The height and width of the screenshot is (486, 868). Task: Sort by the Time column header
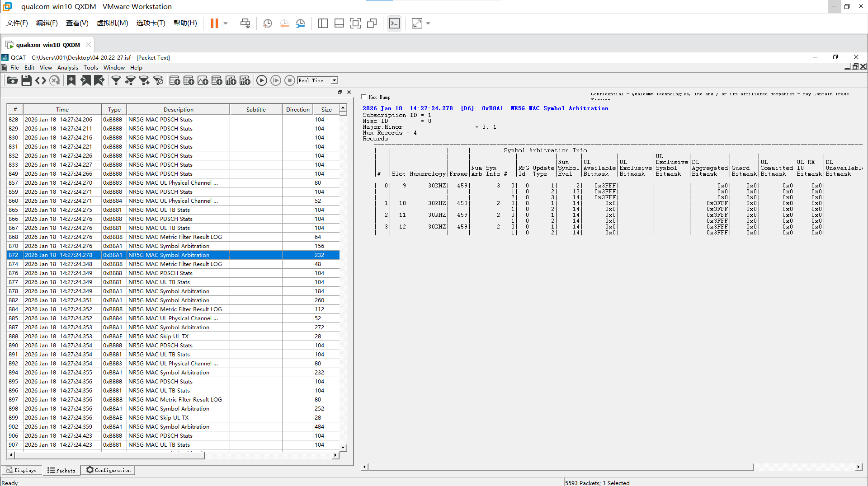(62, 109)
